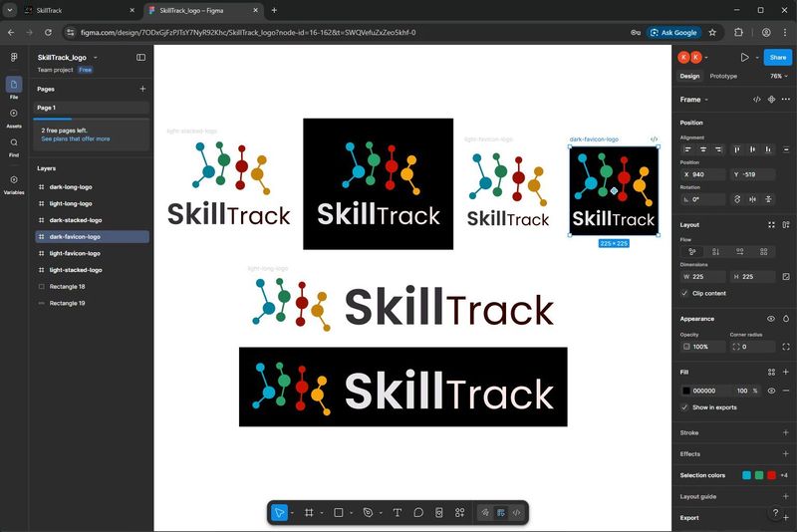Select the Pen tool
This screenshot has height=532, width=797.
(368, 513)
